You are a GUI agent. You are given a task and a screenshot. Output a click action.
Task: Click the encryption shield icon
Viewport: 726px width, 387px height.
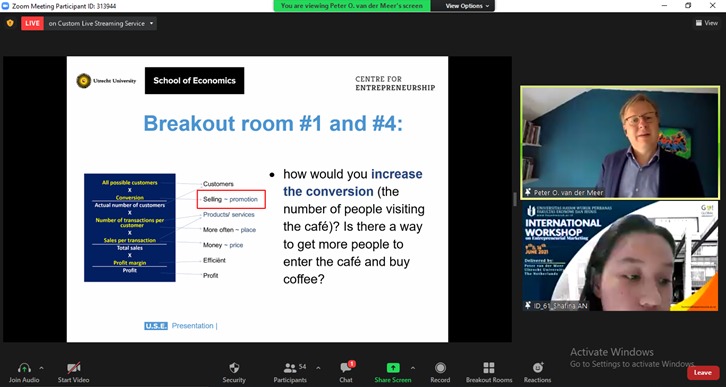(x=10, y=23)
